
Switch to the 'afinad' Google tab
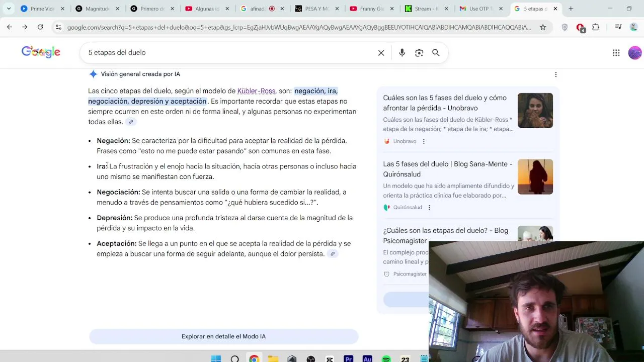click(x=262, y=9)
